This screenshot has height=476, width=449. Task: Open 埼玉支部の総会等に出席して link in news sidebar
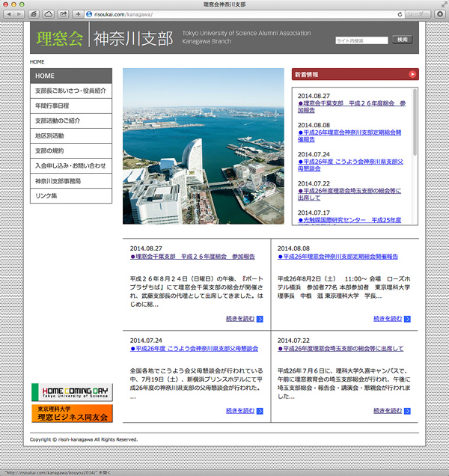[x=349, y=194]
